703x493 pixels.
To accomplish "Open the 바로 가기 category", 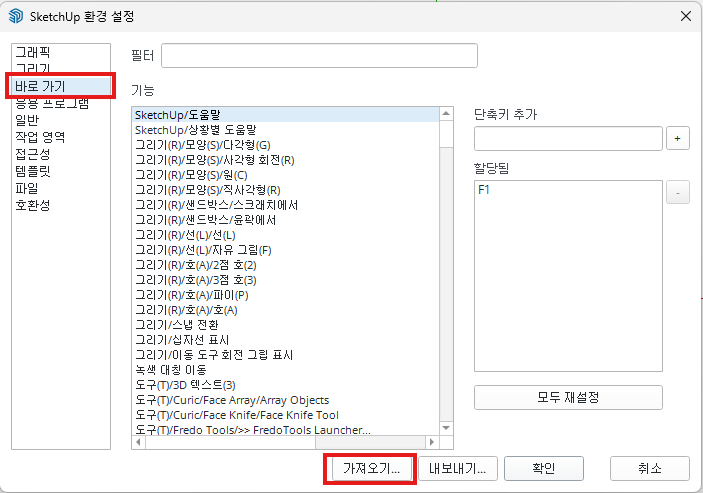I will tap(61, 86).
